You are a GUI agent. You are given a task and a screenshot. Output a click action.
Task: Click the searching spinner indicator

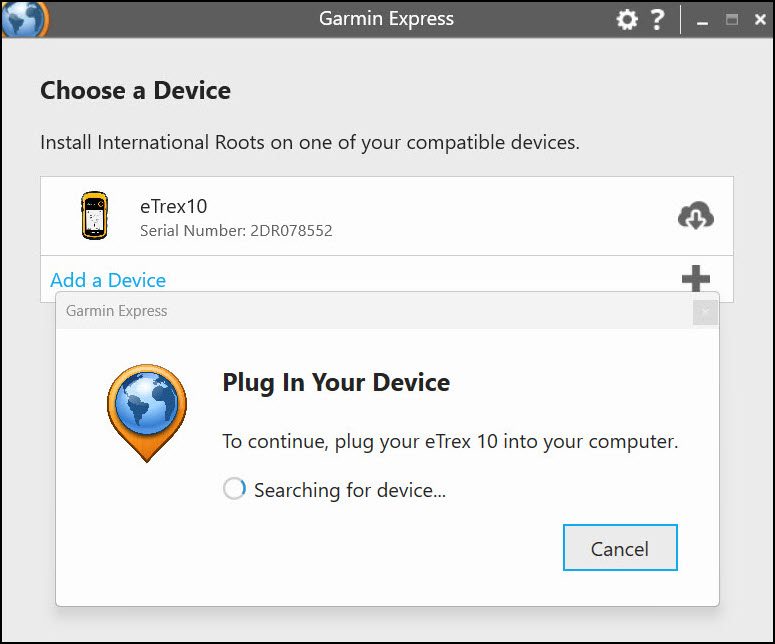(x=234, y=489)
